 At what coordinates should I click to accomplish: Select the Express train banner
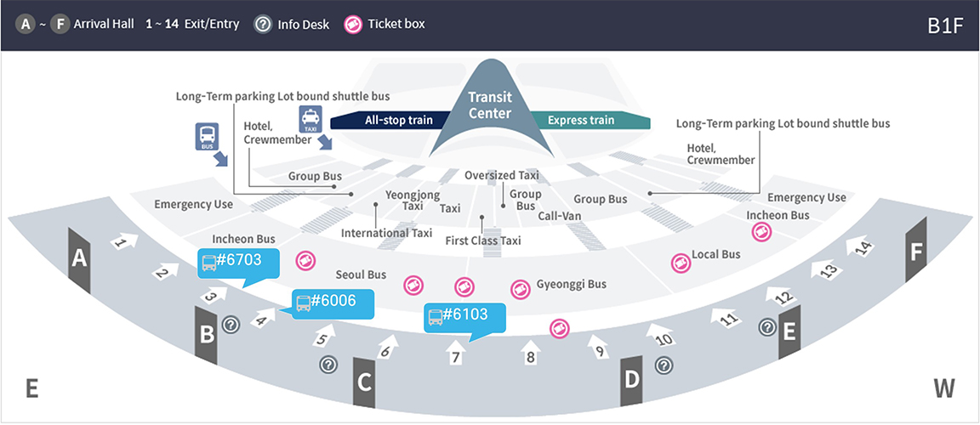tap(589, 120)
